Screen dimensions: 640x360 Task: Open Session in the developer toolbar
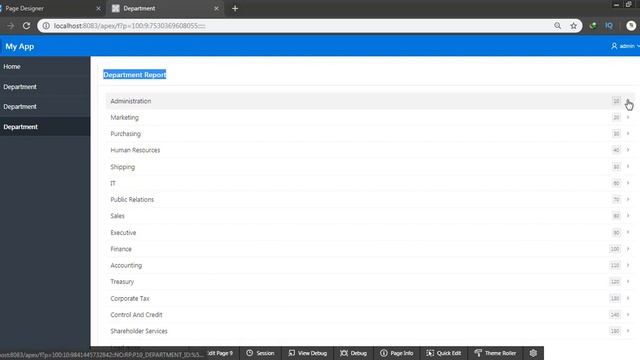click(x=260, y=353)
